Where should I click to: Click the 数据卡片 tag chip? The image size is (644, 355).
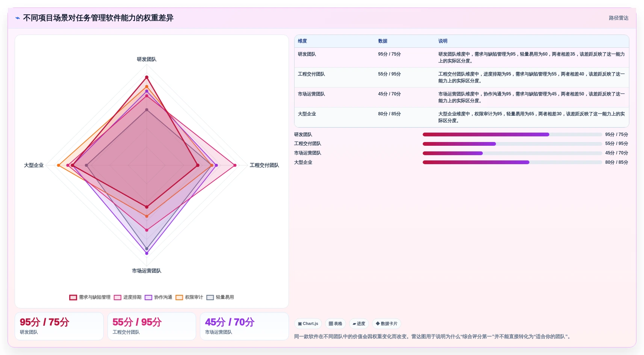(x=387, y=323)
